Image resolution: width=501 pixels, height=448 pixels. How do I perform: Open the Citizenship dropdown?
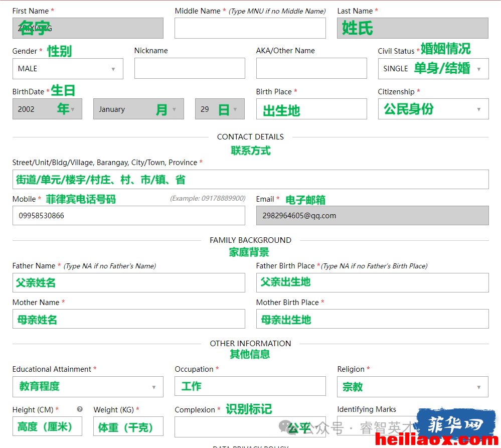click(x=433, y=109)
